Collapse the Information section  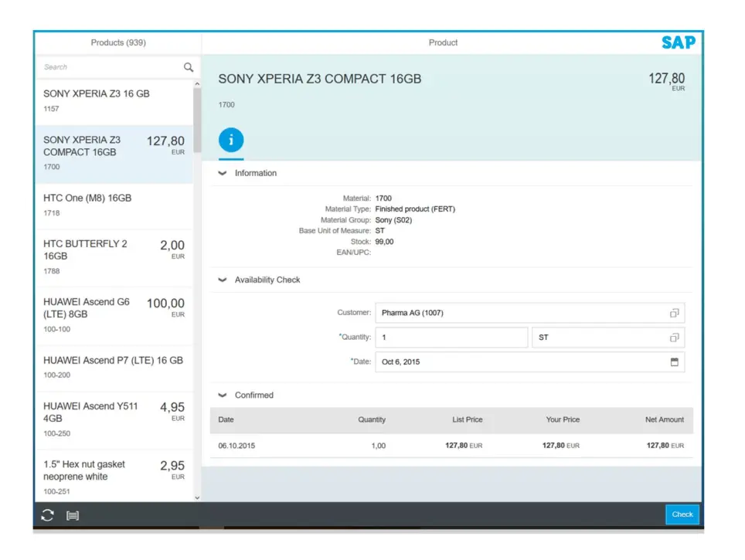[x=222, y=173]
